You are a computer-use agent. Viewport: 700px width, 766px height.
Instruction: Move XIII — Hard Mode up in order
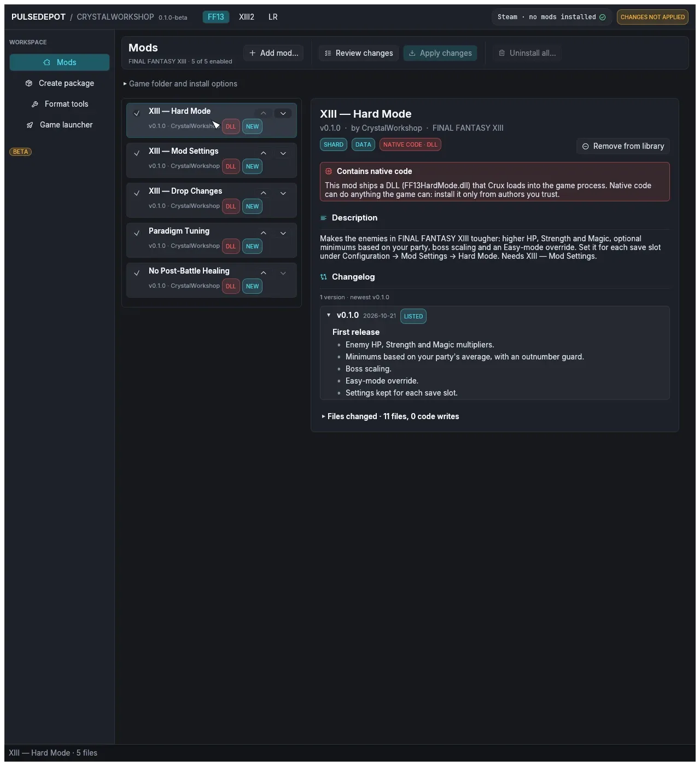coord(264,113)
